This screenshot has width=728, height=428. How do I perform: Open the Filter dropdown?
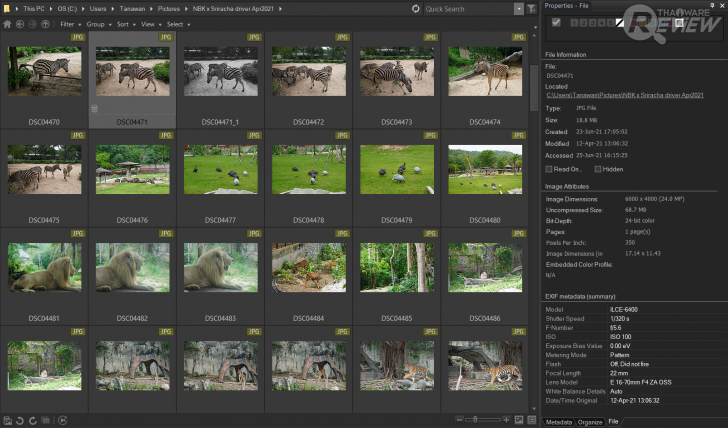pyautogui.click(x=69, y=23)
